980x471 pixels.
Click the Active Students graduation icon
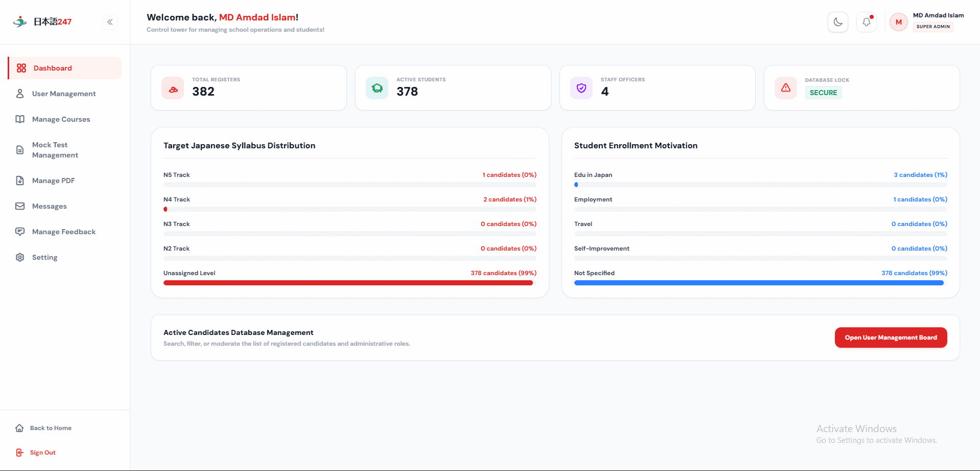377,88
